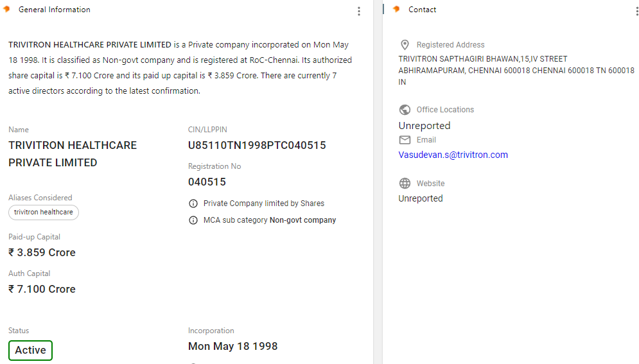Click the incorporation date Mon May 18 1998

click(232, 346)
